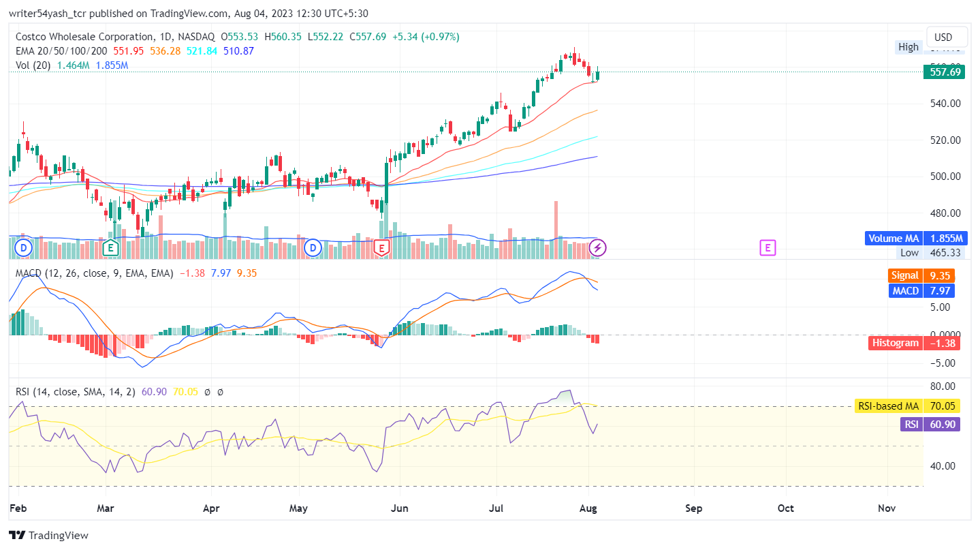Image resolution: width=980 pixels, height=550 pixels.
Task: Select the Vol (20) indicator legend
Action: pyautogui.click(x=33, y=65)
